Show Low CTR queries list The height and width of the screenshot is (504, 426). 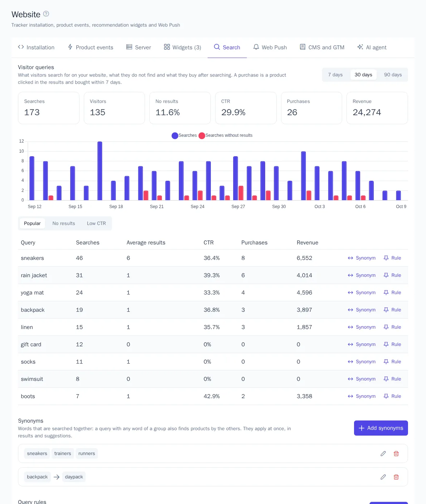pyautogui.click(x=96, y=223)
